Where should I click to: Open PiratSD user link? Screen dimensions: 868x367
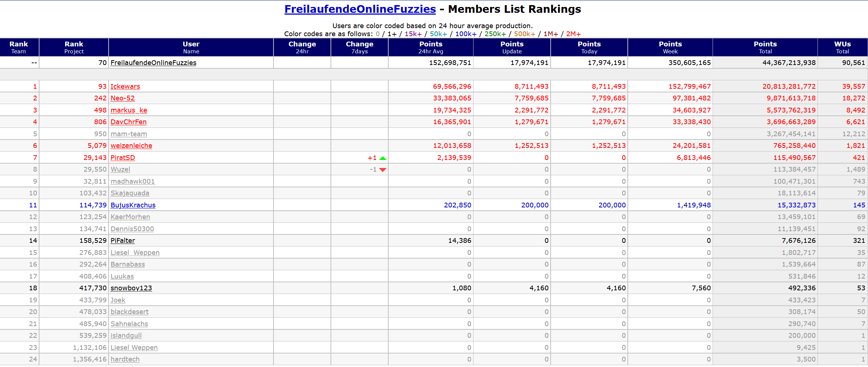123,158
